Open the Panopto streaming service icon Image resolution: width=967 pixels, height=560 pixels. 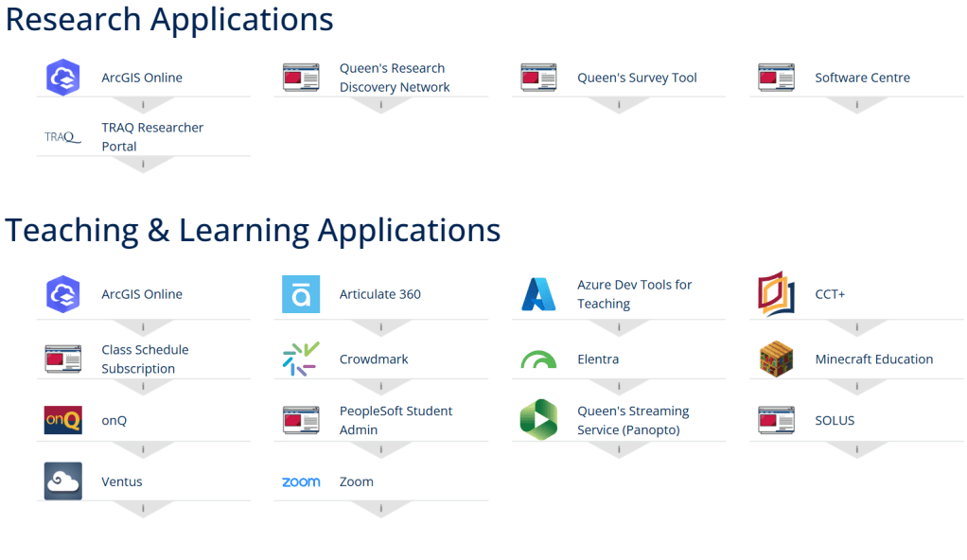[x=538, y=420]
